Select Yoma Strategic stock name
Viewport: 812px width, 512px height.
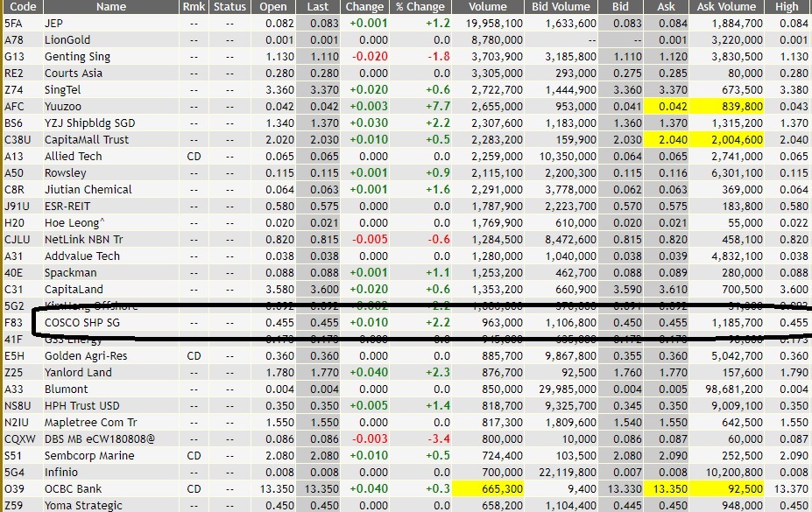[83, 505]
